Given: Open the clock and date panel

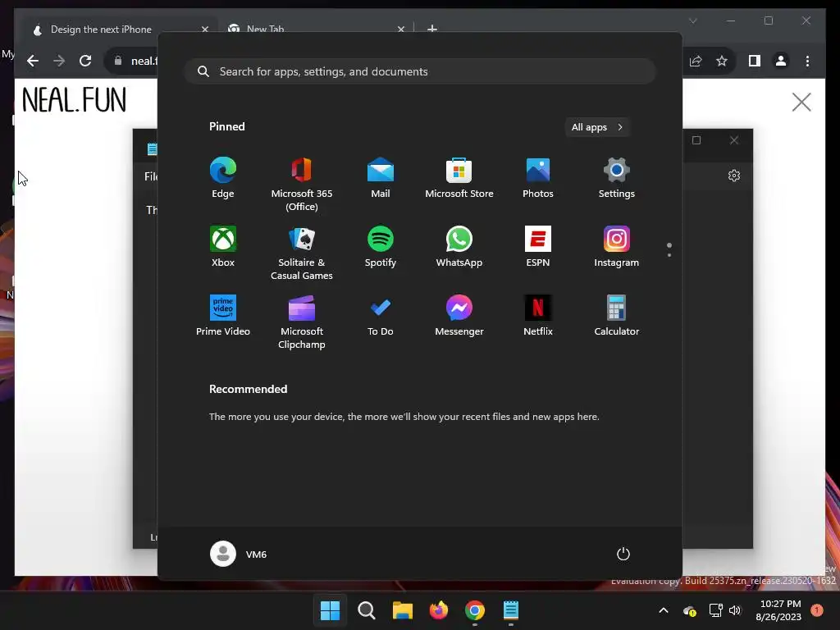Looking at the screenshot, I should tap(778, 610).
